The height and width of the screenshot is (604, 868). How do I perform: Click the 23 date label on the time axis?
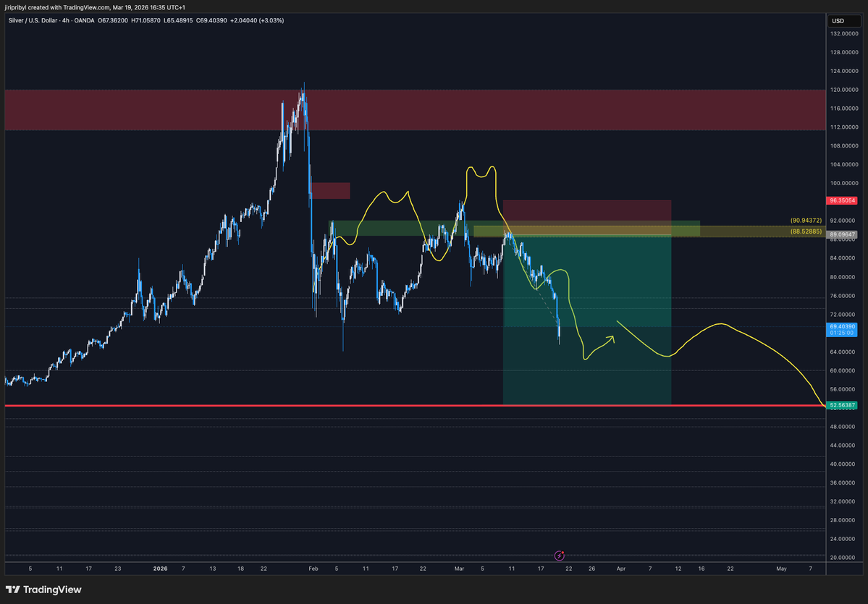(117, 569)
